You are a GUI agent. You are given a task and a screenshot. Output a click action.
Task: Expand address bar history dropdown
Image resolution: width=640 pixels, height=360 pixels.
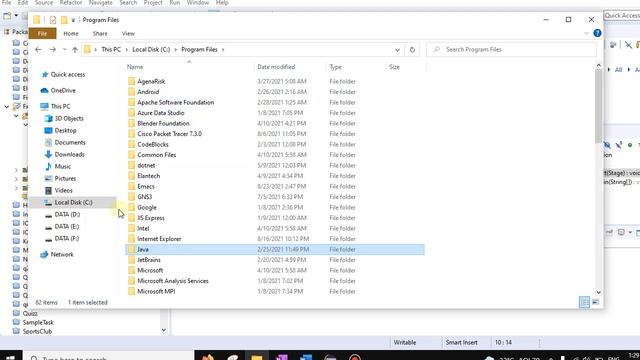click(397, 50)
